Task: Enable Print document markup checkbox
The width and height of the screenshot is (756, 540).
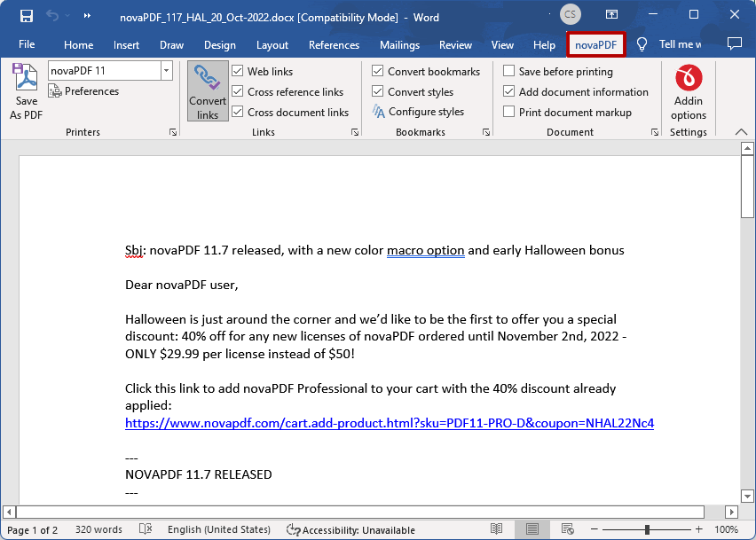Action: pyautogui.click(x=508, y=112)
